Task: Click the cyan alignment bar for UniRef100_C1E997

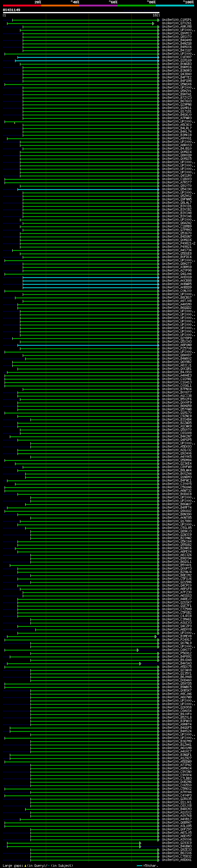Action: (88, 57)
